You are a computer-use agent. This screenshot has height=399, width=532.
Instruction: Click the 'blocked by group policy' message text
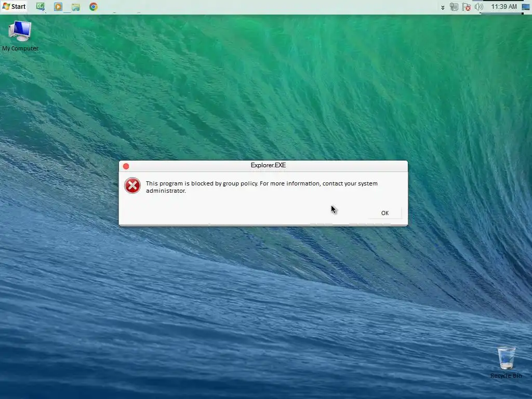pos(262,187)
